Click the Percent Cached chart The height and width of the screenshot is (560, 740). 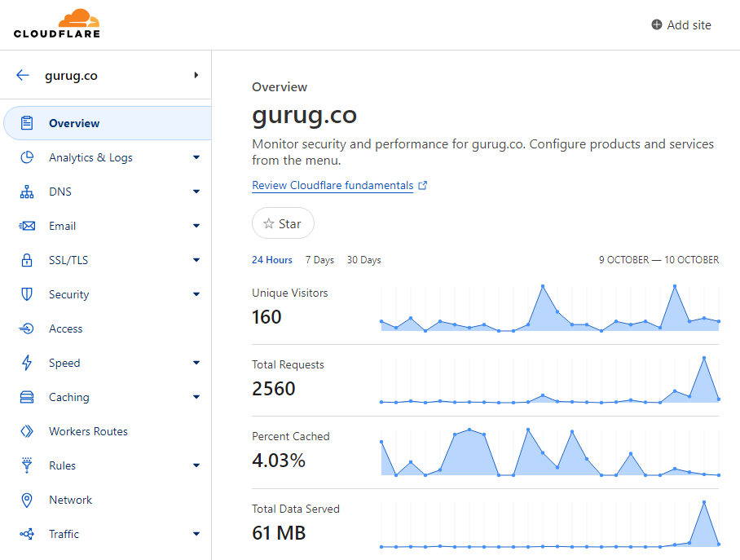[x=550, y=452]
